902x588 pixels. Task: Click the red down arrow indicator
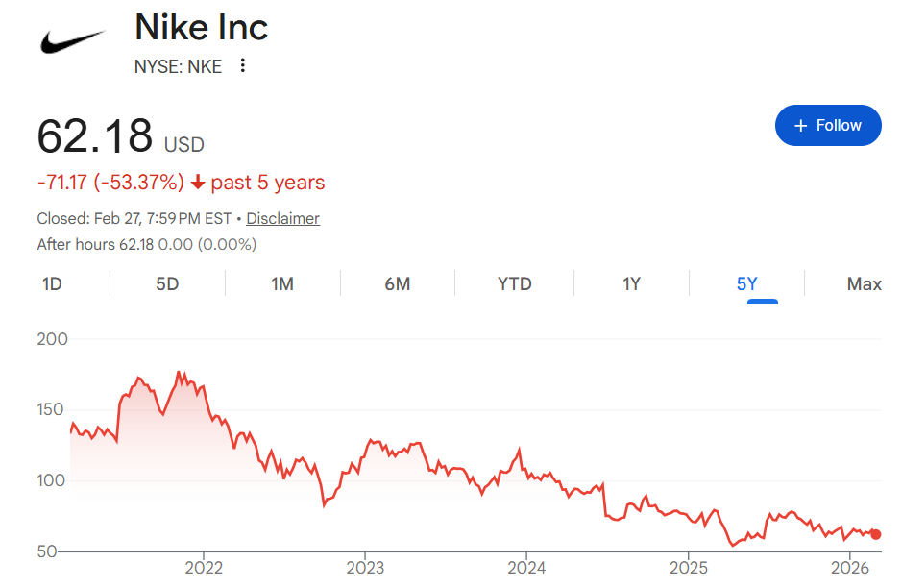(x=198, y=183)
